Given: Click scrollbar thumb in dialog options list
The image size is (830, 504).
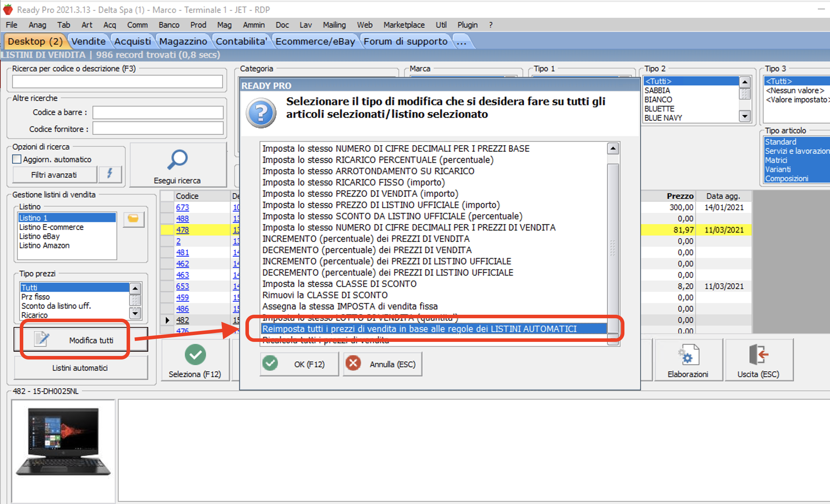Looking at the screenshot, I should point(613,248).
